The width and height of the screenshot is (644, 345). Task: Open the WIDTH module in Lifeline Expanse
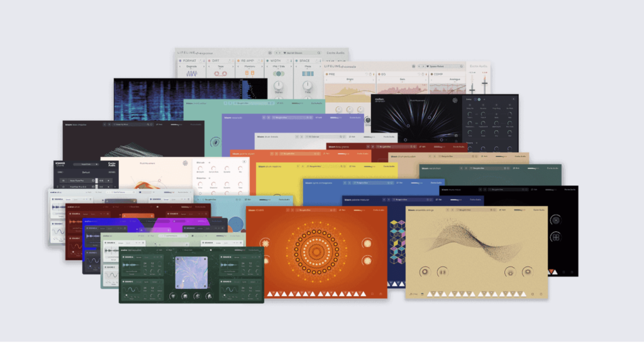tap(275, 61)
